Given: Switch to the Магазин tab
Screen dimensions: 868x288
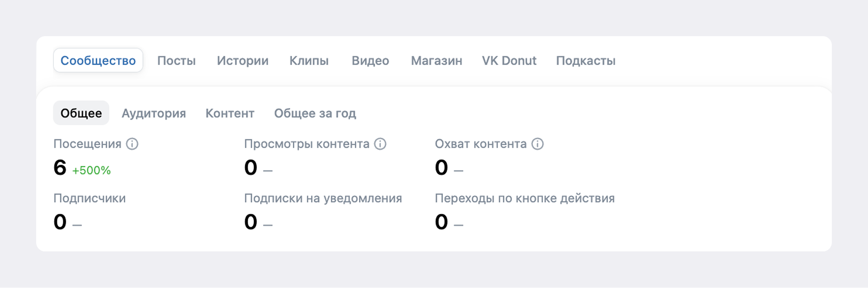Looking at the screenshot, I should tap(436, 61).
